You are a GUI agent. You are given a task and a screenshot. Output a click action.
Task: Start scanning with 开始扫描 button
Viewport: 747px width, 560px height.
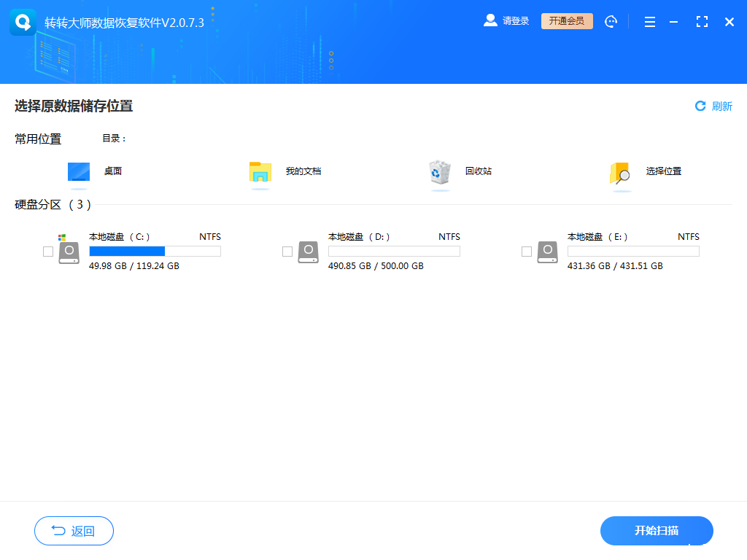[656, 531]
